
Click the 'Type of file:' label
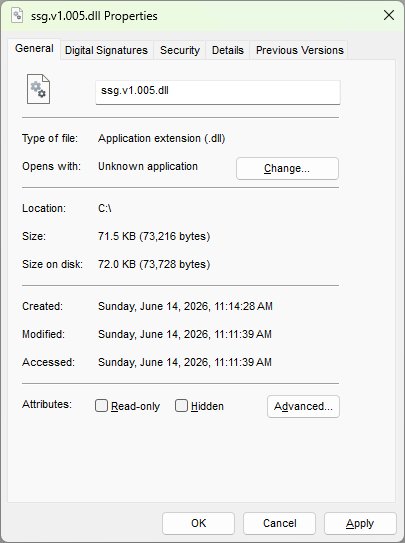pyautogui.click(x=50, y=138)
